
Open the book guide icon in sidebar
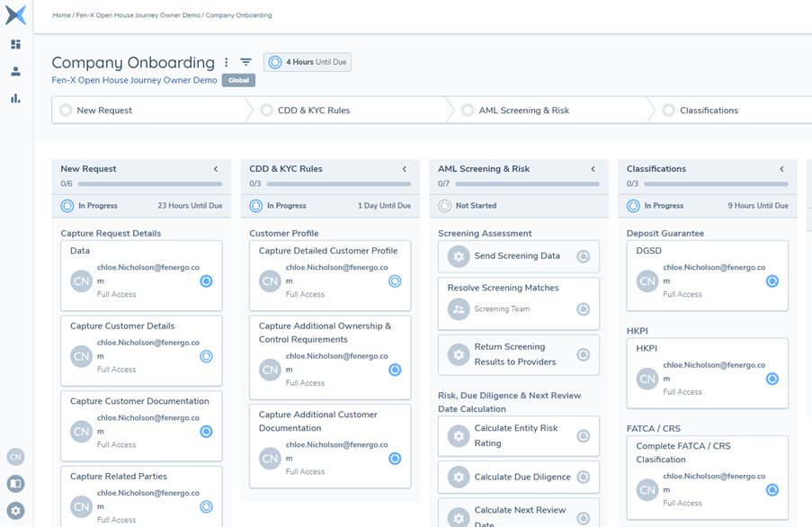pos(15,484)
